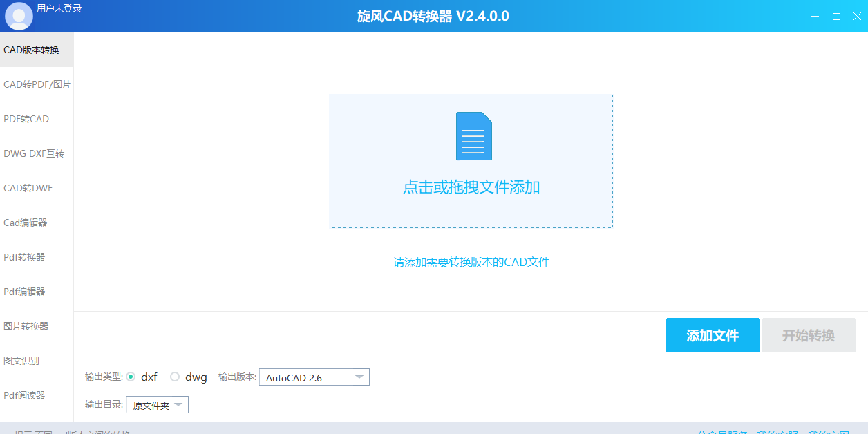Open the CAD转DWF converter
The width and height of the screenshot is (868, 434).
tap(28, 188)
